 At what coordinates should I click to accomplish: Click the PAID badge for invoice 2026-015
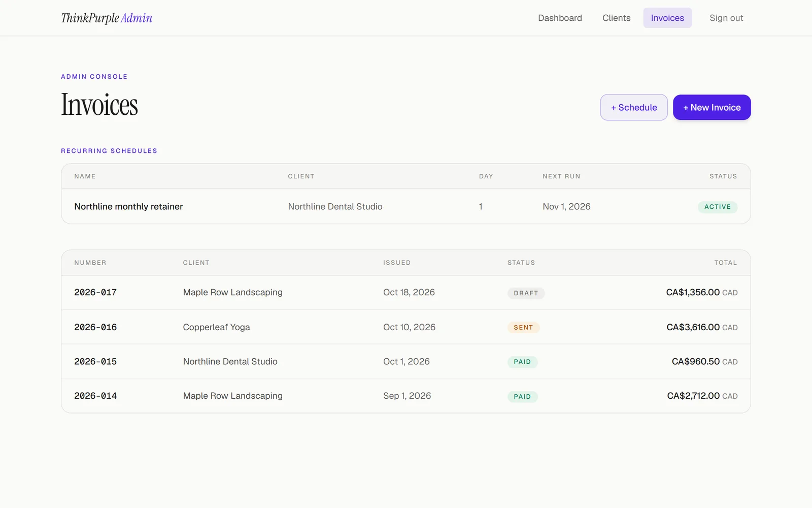(522, 362)
